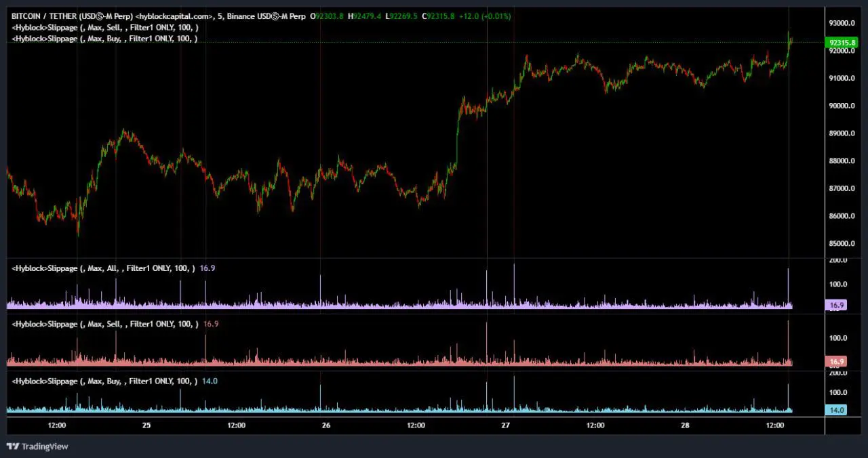Screen dimensions: 868x458
Task: Click the high value H92479.4
Action: click(365, 16)
